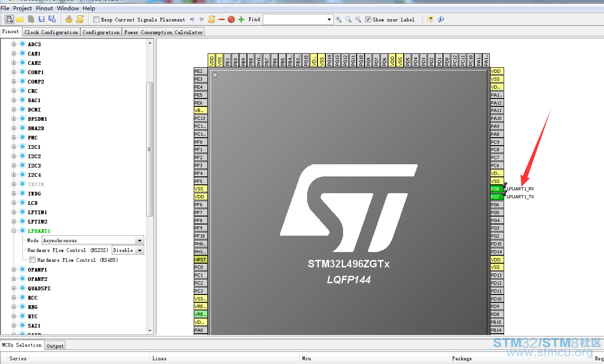Click the Undo arrow icon

191,20
